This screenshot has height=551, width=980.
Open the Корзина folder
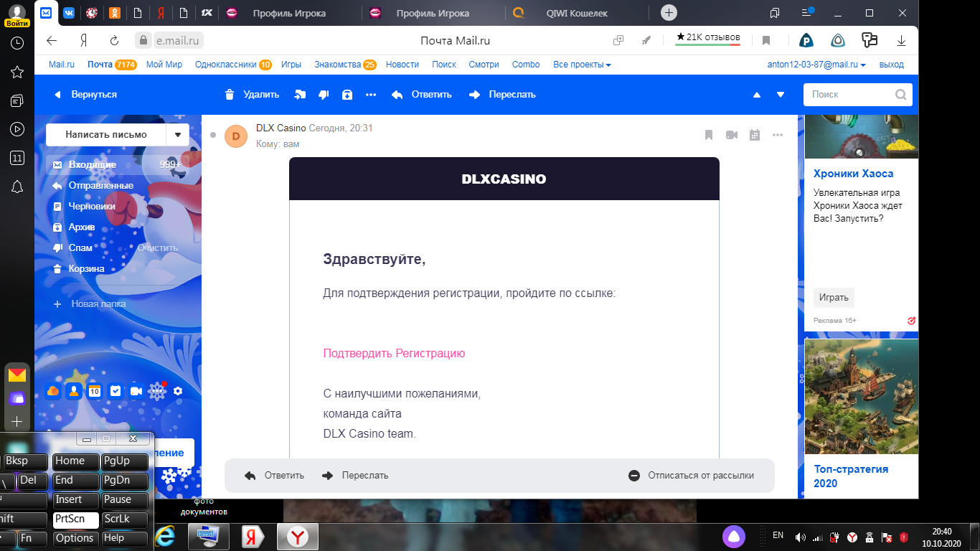pos(118,268)
